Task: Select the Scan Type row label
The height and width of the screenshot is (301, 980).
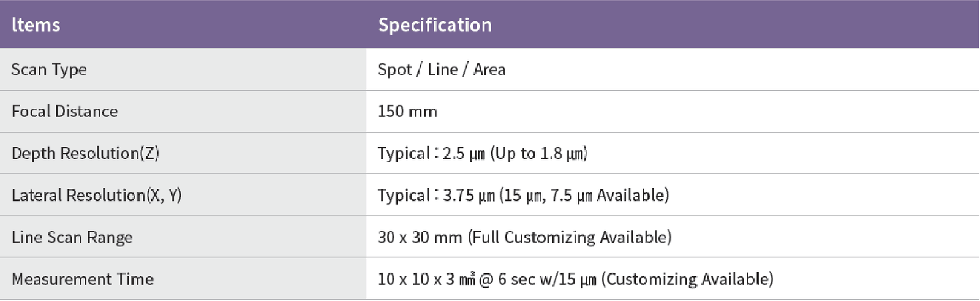Action: [49, 70]
